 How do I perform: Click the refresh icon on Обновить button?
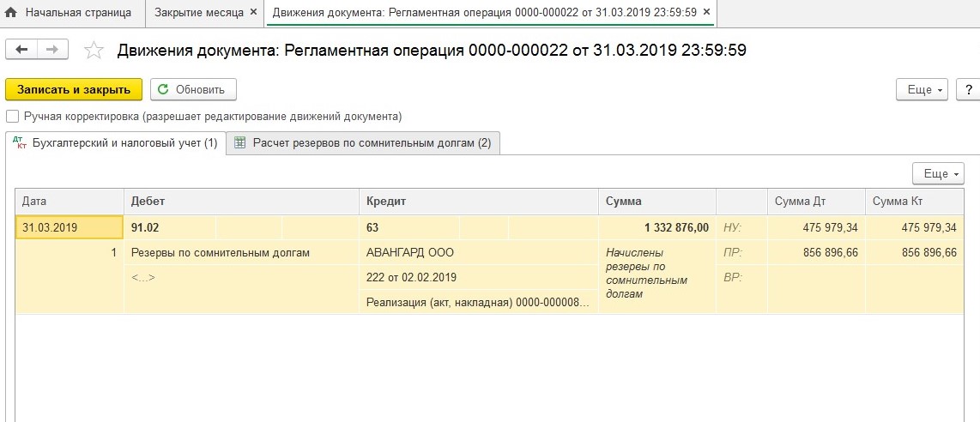tap(164, 89)
